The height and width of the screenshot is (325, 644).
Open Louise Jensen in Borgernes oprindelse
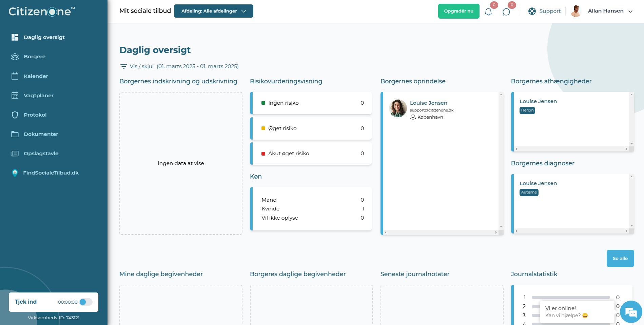click(x=429, y=103)
